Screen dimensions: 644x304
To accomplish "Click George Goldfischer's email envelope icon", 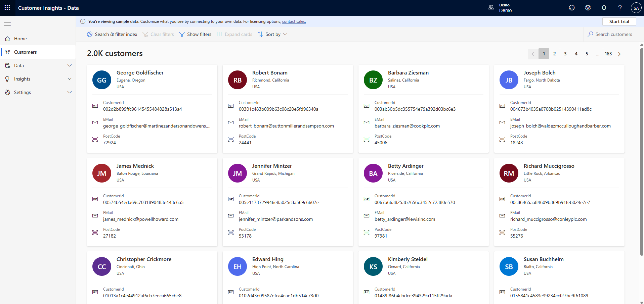I will pyautogui.click(x=95, y=122).
